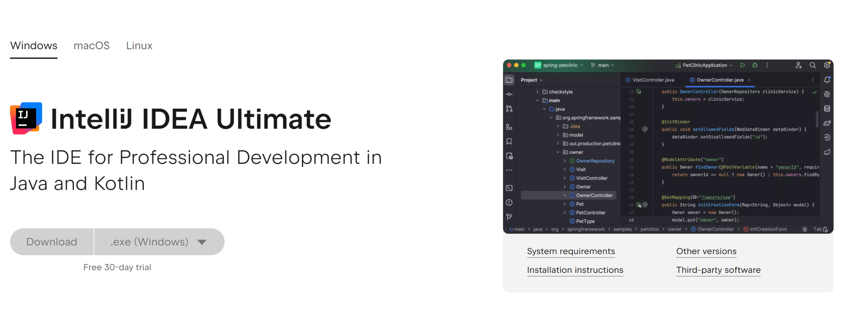868x324 pixels.
Task: Open the Git branch tool window icon
Action: tap(509, 217)
